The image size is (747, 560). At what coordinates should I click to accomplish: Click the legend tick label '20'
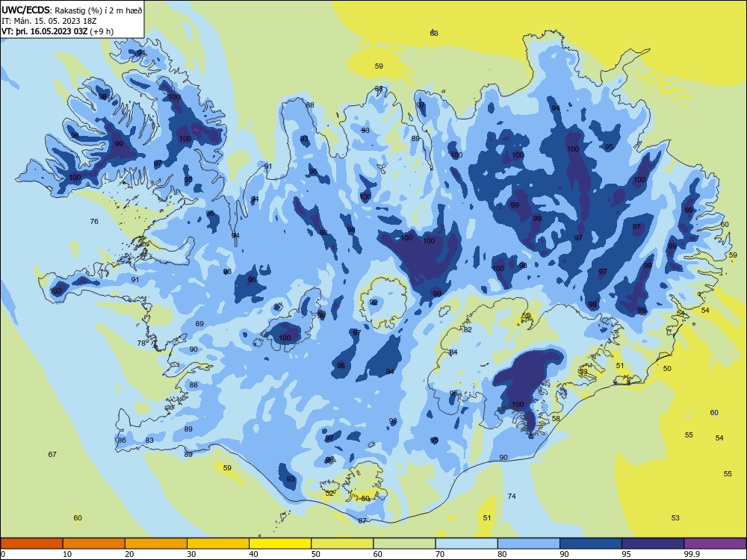pyautogui.click(x=129, y=554)
